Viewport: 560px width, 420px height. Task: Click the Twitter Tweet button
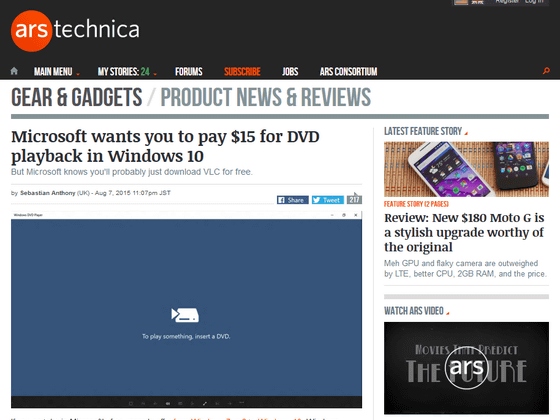click(x=328, y=200)
